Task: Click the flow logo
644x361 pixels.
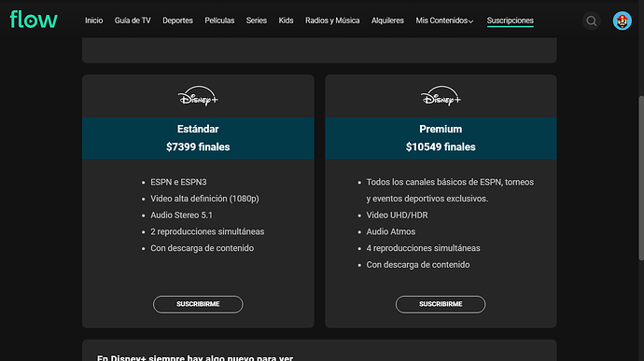Action: (x=34, y=20)
